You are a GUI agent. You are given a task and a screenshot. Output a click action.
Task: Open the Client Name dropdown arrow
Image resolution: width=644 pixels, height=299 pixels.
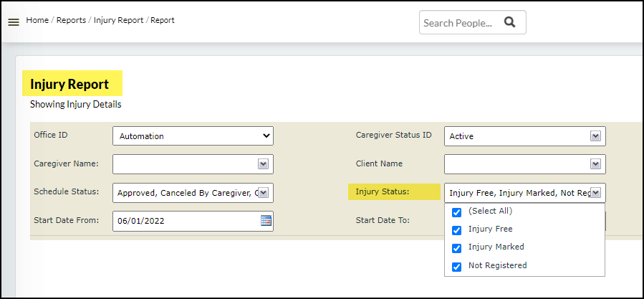tap(595, 164)
